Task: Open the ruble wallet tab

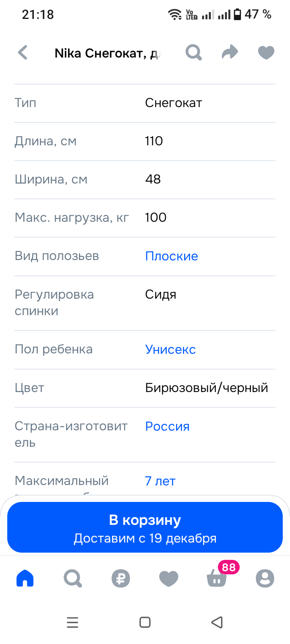Action: pyautogui.click(x=121, y=578)
